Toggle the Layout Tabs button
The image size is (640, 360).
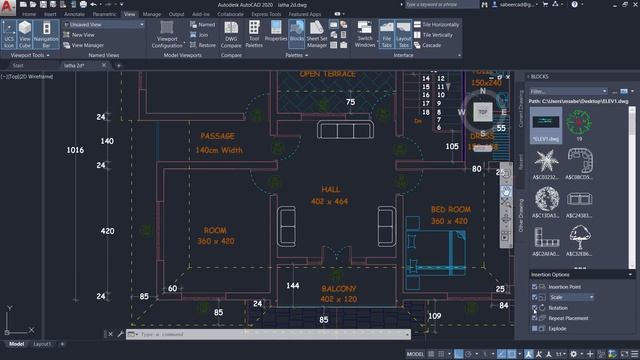(403, 35)
